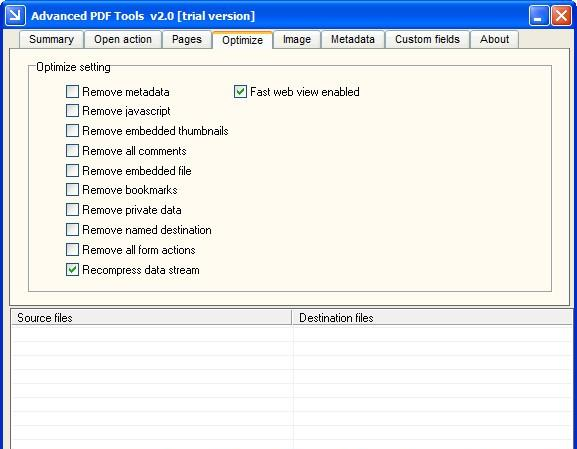Check the Remove bookmarks option
Screen dimensions: 577x449
pyautogui.click(x=72, y=190)
